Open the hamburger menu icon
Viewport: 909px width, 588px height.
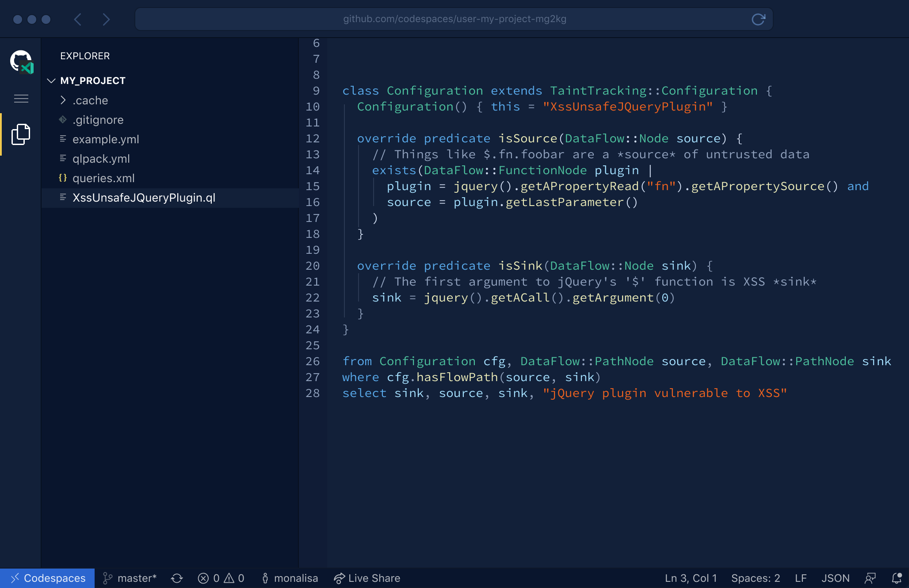[21, 99]
